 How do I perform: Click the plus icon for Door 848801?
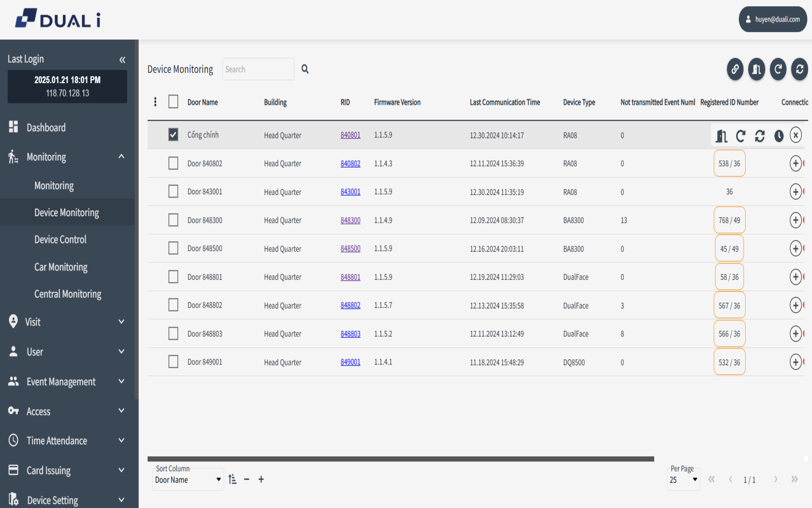796,277
